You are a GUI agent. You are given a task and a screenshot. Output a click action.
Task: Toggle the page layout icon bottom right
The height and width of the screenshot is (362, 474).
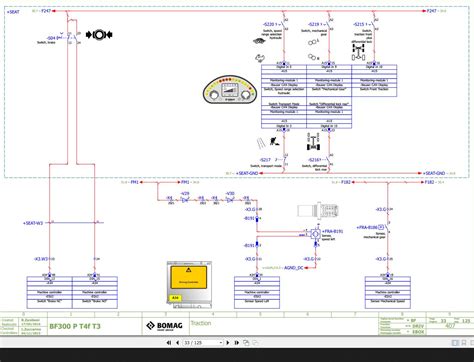455,343
